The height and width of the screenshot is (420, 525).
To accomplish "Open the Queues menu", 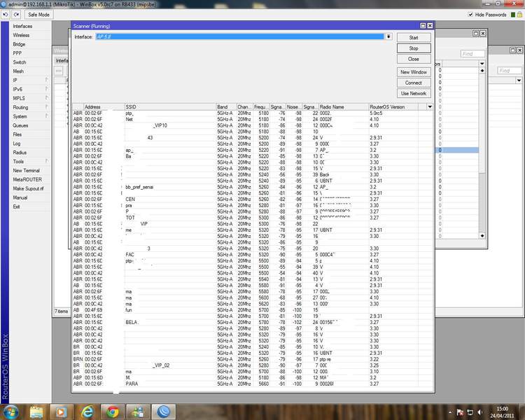I will coord(20,125).
